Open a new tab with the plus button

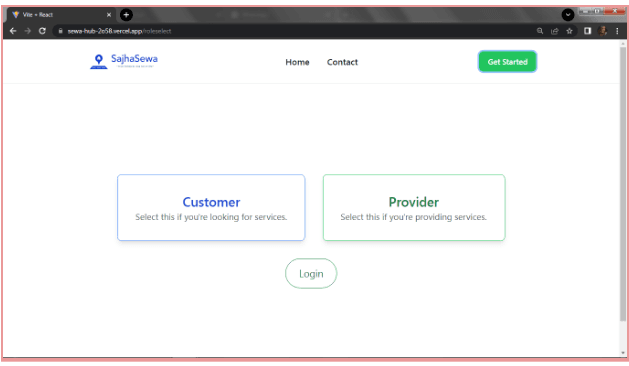[x=126, y=15]
